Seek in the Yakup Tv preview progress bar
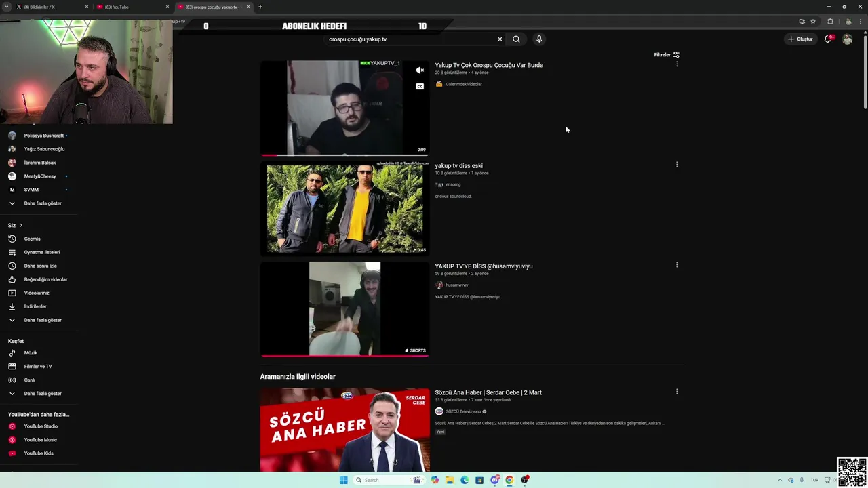The image size is (868, 488). tap(344, 155)
